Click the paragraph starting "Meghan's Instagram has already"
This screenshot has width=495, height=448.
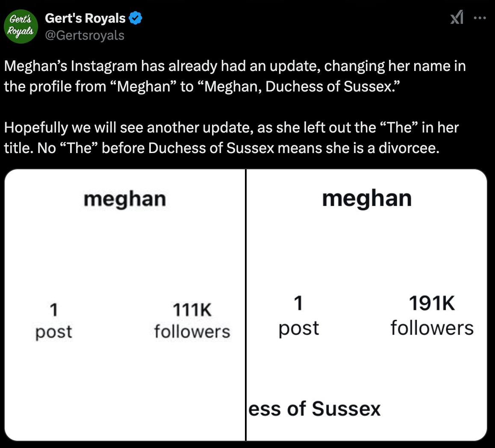pos(234,76)
